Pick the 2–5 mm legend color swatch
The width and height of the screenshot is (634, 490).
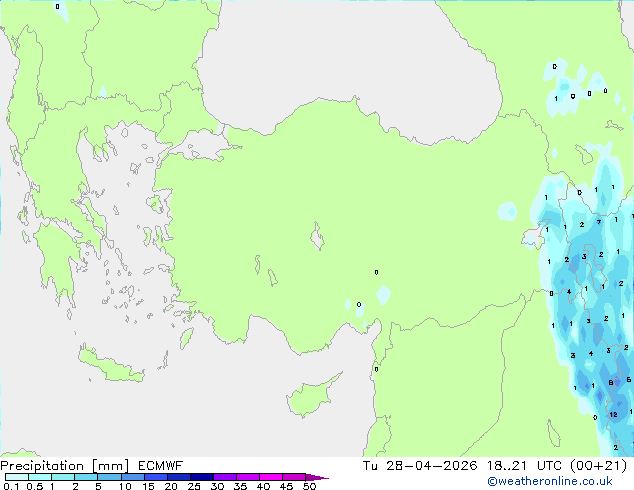tap(86, 477)
